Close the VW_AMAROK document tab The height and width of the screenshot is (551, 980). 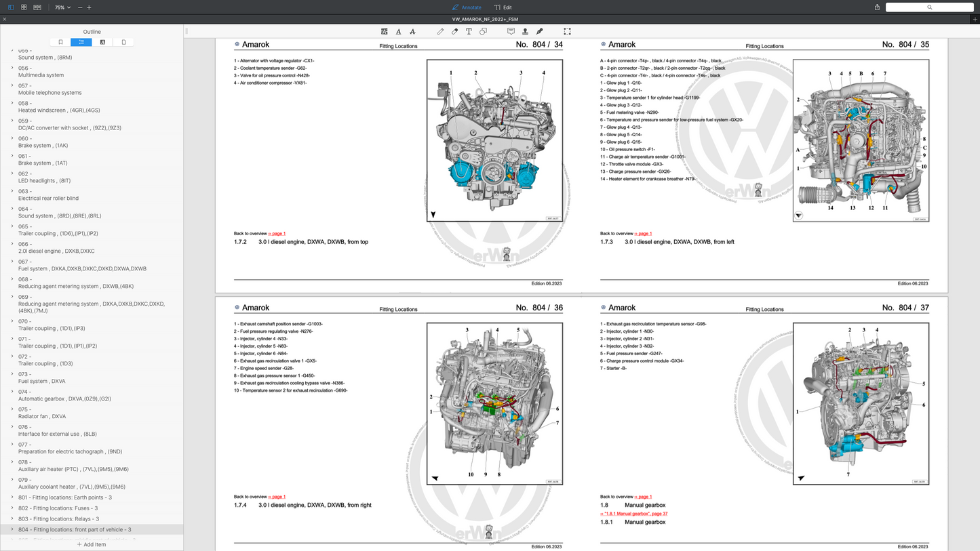tap(4, 19)
